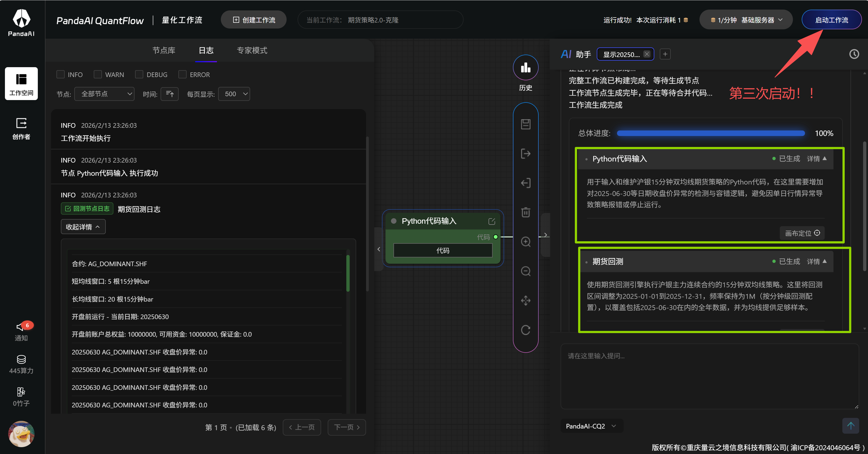
Task: Click the 当前工作流 期货策略2.0-克隆 name field
Action: (x=380, y=20)
